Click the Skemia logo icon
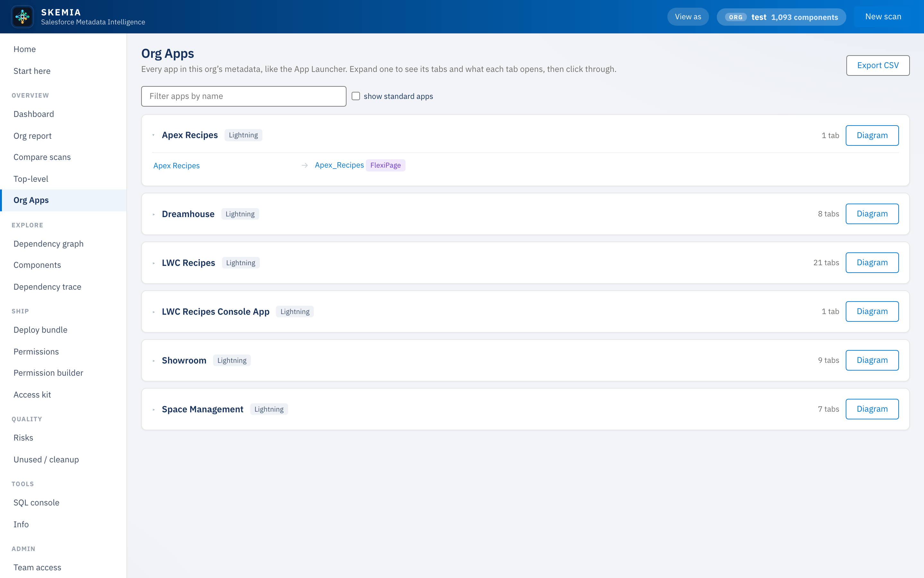Viewport: 924px width, 578px height. coord(22,16)
